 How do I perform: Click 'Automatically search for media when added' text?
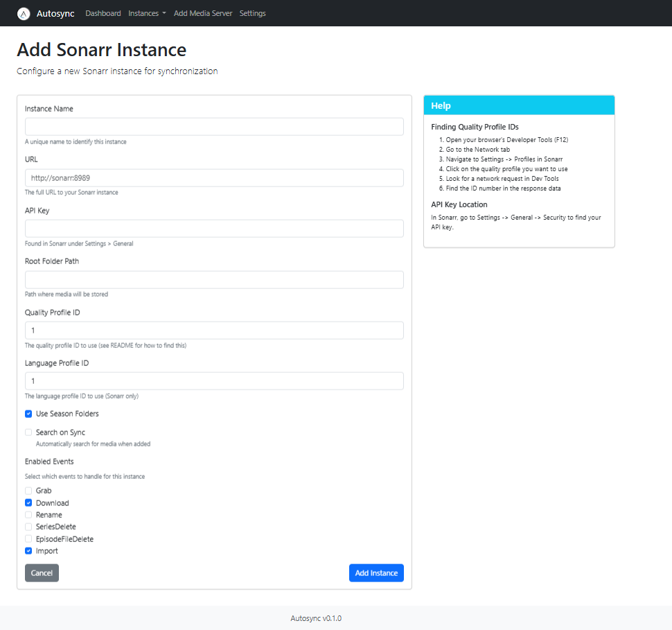pyautogui.click(x=93, y=444)
